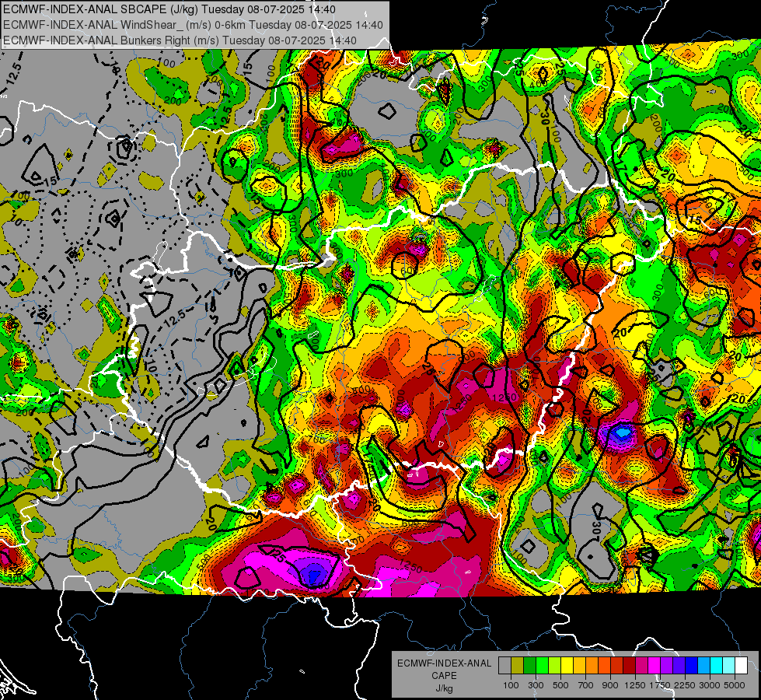761x700 pixels.
Task: Click the sky-blue swatch before the 3000 tick
Action: click(703, 666)
